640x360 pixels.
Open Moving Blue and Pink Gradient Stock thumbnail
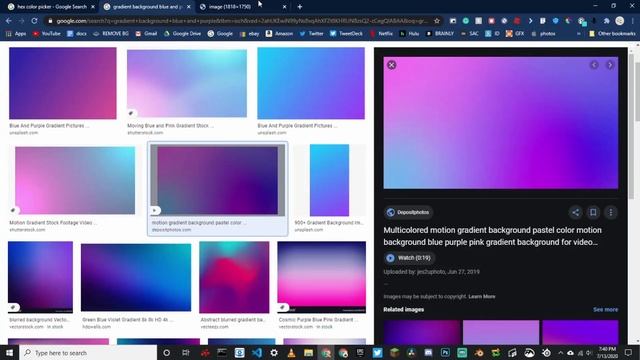coord(187,83)
